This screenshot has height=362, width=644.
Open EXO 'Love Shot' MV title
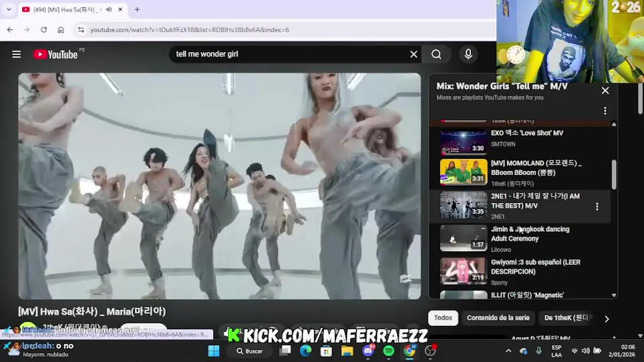click(527, 133)
